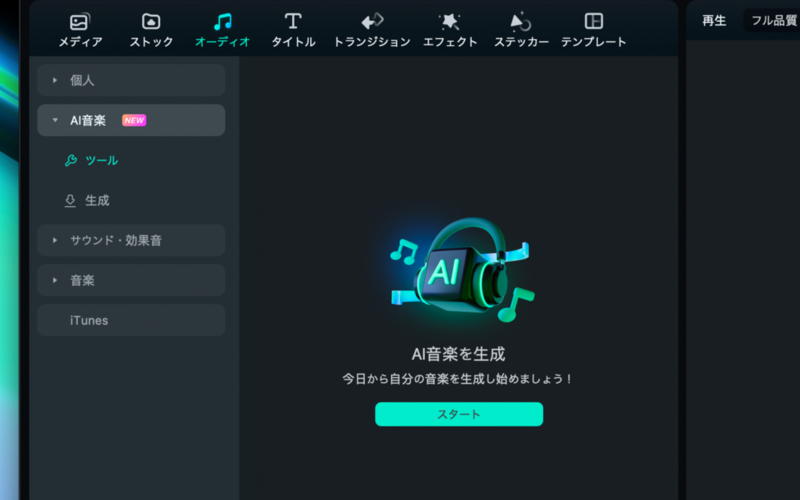800x500 pixels.
Task: Open the ストック cloud folder icon
Action: coord(151,22)
